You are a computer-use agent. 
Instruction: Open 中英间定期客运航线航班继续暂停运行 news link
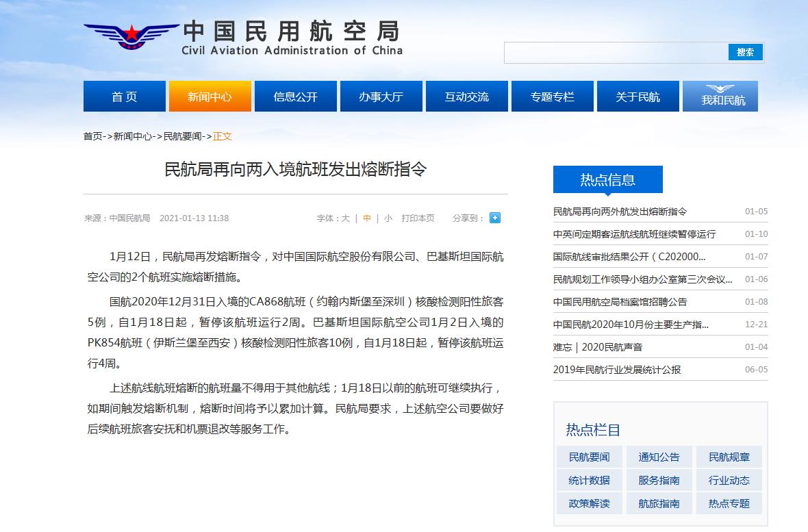634,234
